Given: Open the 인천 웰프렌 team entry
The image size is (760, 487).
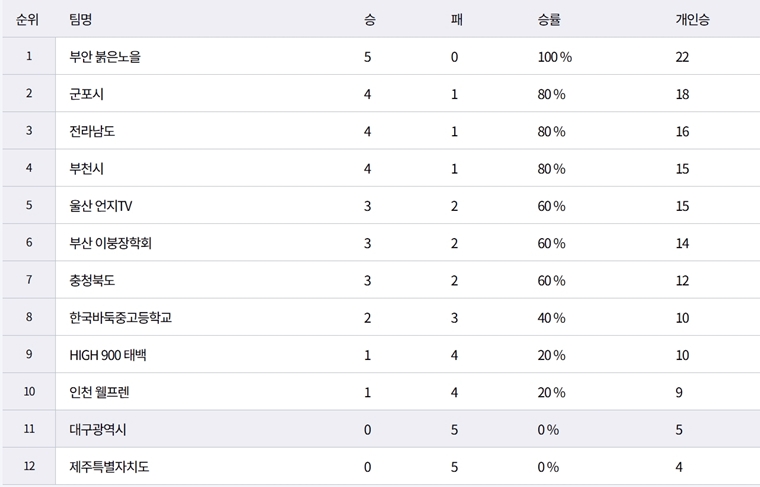Looking at the screenshot, I should point(100,392).
